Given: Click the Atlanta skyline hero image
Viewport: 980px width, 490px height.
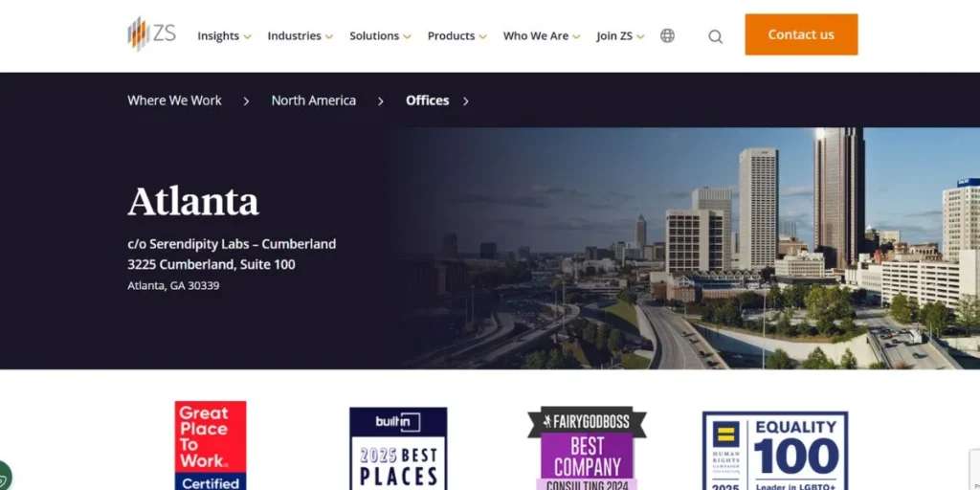Looking at the screenshot, I should (x=689, y=249).
